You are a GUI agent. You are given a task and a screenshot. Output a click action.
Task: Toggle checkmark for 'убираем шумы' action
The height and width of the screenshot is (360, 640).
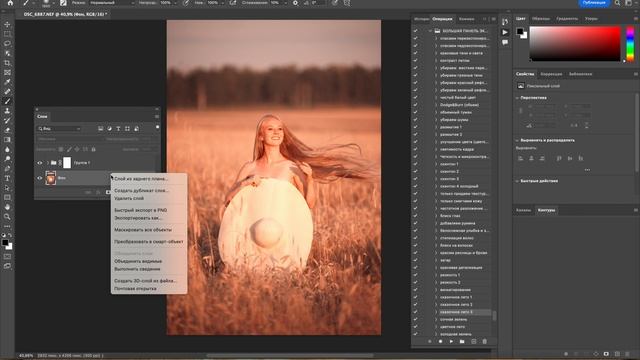416,120
